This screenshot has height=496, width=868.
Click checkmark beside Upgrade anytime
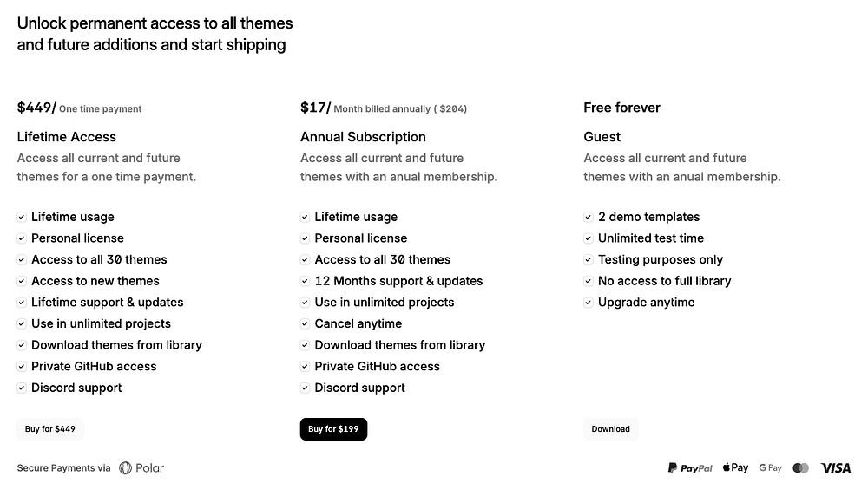point(589,303)
